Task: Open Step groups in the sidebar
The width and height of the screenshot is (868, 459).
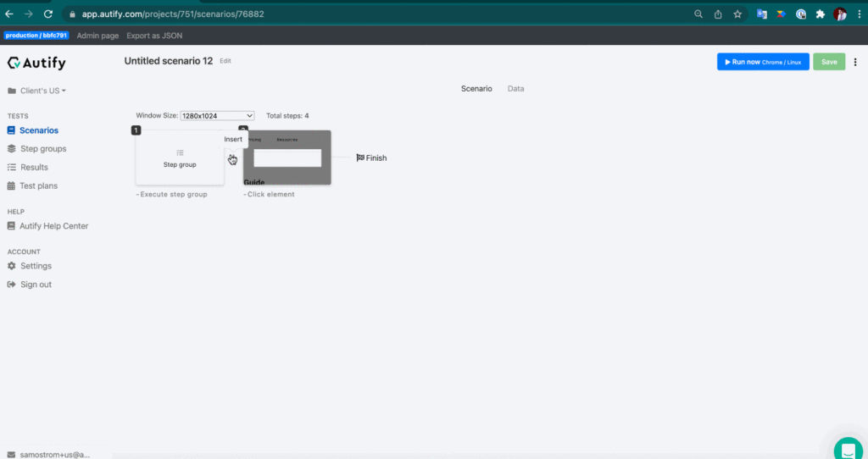Action: coord(42,149)
